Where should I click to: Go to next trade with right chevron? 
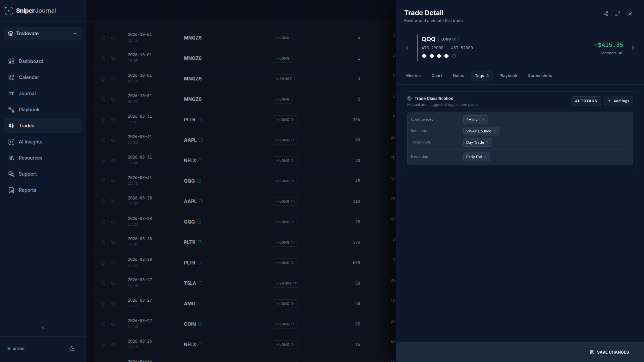(633, 48)
